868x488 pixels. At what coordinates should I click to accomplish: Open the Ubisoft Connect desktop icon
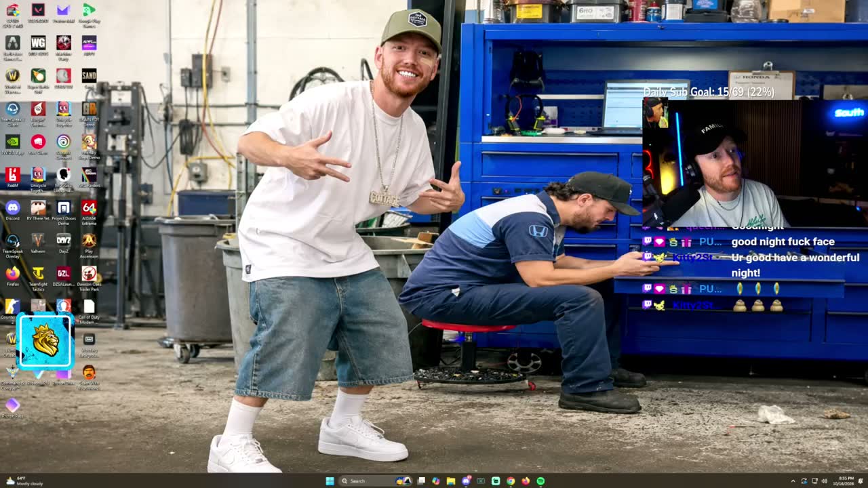click(x=63, y=146)
